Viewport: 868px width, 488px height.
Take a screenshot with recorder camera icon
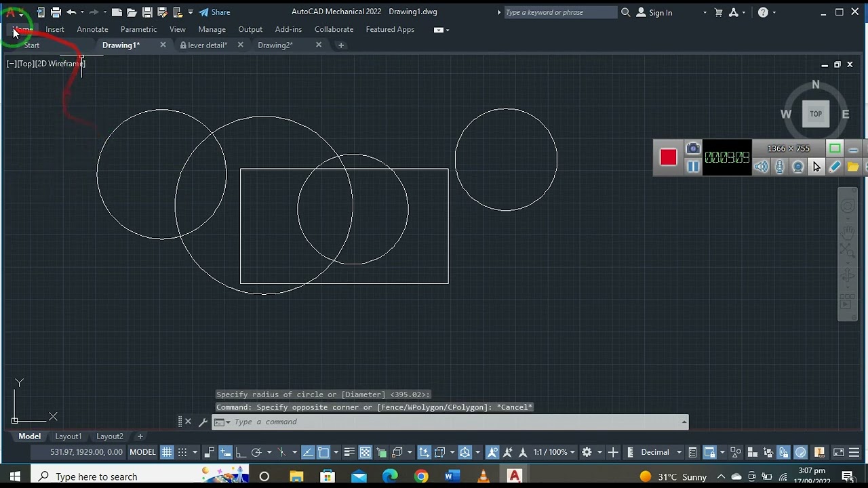[693, 149]
